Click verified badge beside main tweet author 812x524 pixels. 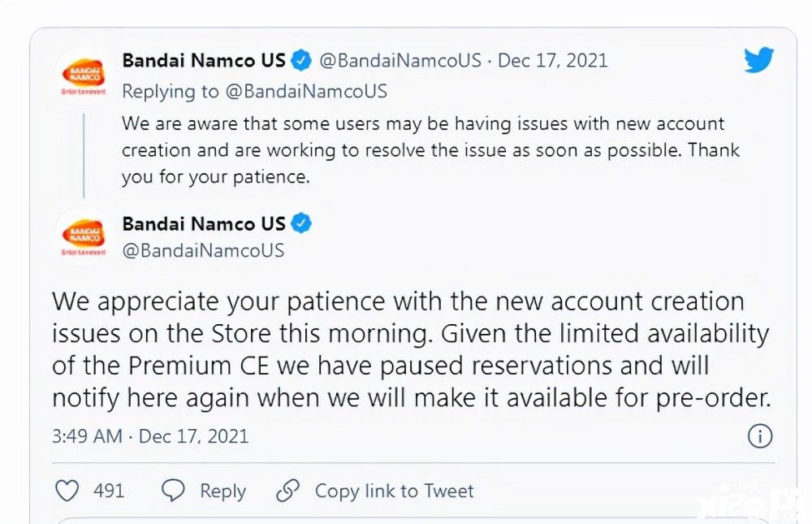click(301, 224)
